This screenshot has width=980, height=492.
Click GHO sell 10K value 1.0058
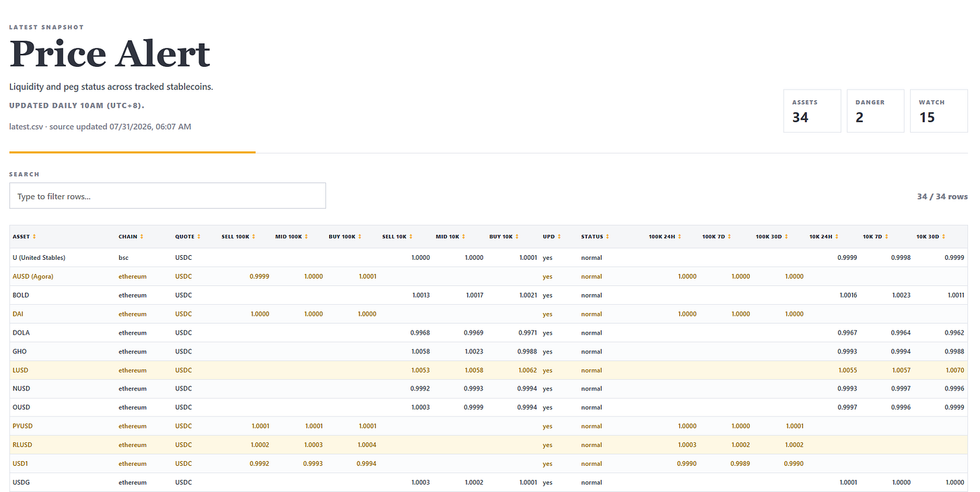(420, 351)
